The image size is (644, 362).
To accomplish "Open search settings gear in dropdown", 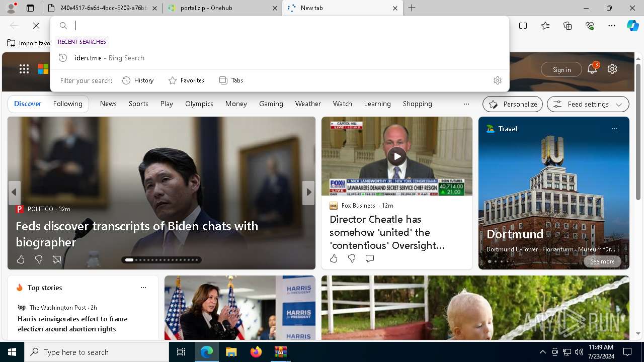I will 498,80.
